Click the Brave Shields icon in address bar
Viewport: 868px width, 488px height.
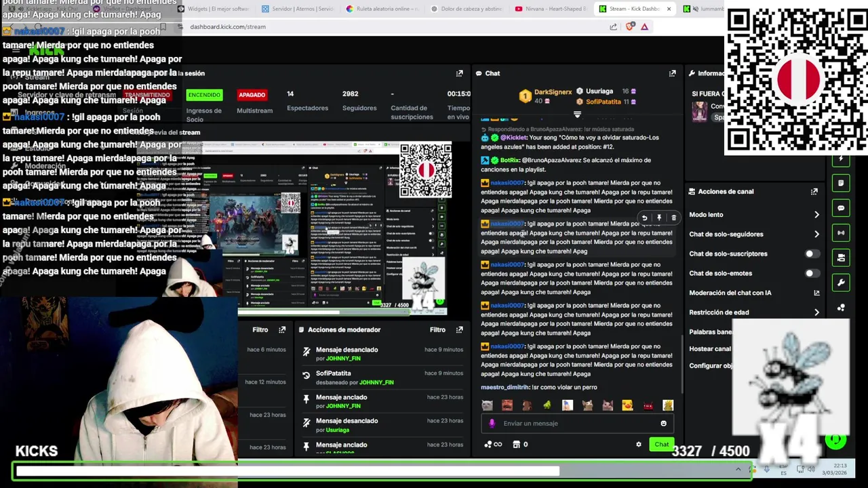coord(630,26)
